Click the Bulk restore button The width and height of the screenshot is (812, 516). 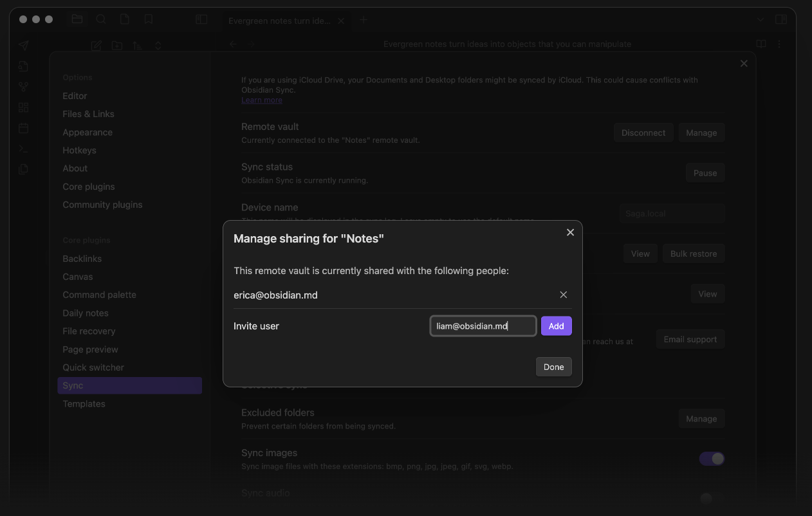tap(694, 253)
